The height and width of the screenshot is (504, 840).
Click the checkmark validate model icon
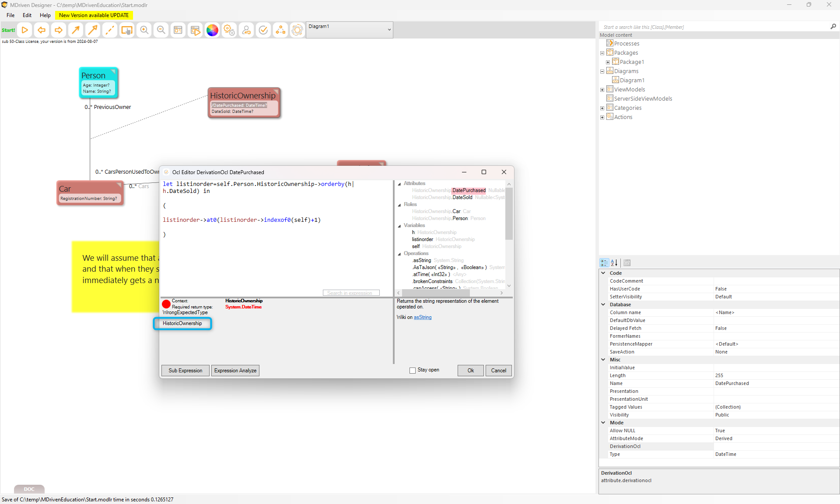[x=263, y=30]
